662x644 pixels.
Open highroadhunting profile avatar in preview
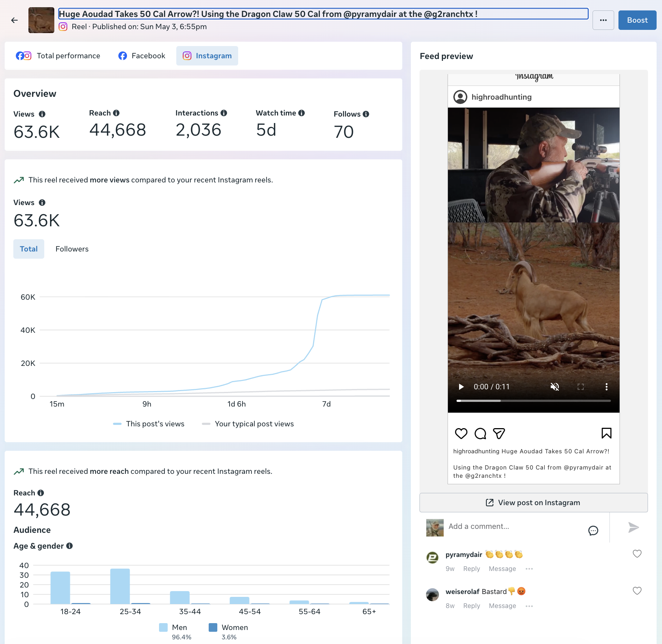pyautogui.click(x=460, y=97)
